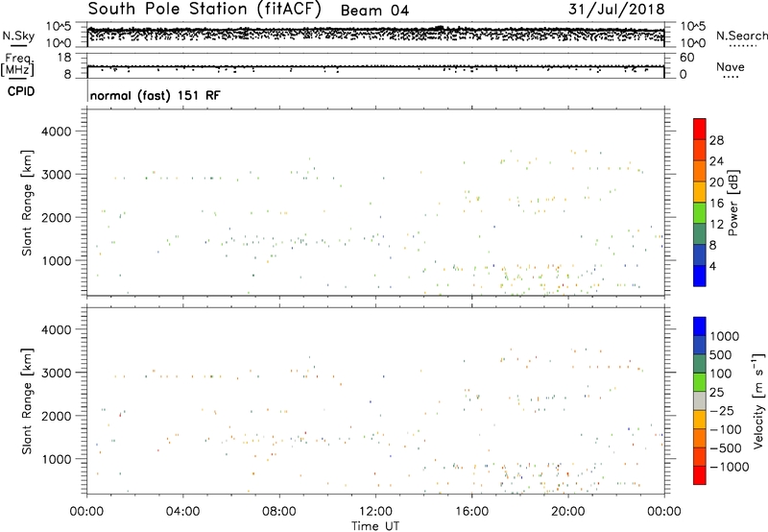Click the '08:00' time tick label
Viewport: 768px width, 532px height.
point(279,512)
